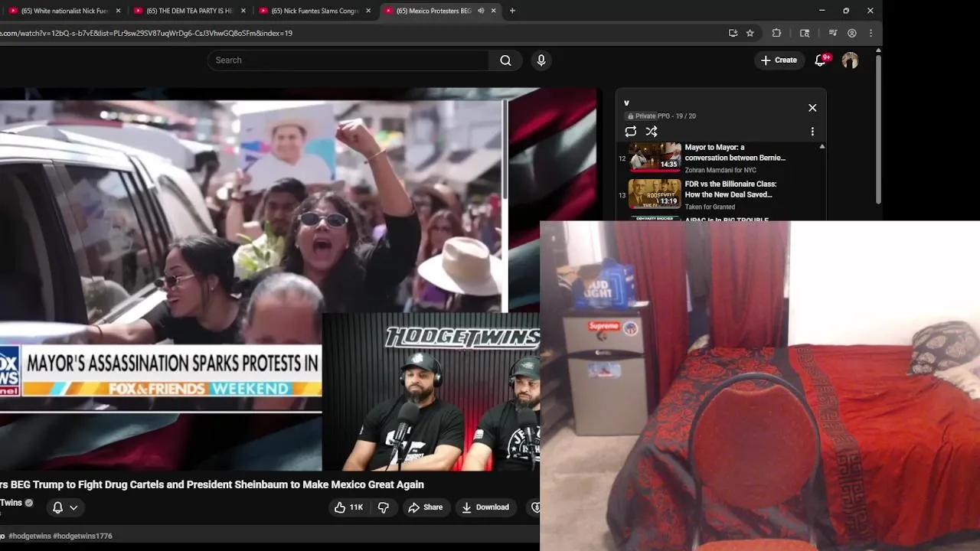
Task: Click the Zohran Mamdani for NYC channel name
Action: point(720,171)
